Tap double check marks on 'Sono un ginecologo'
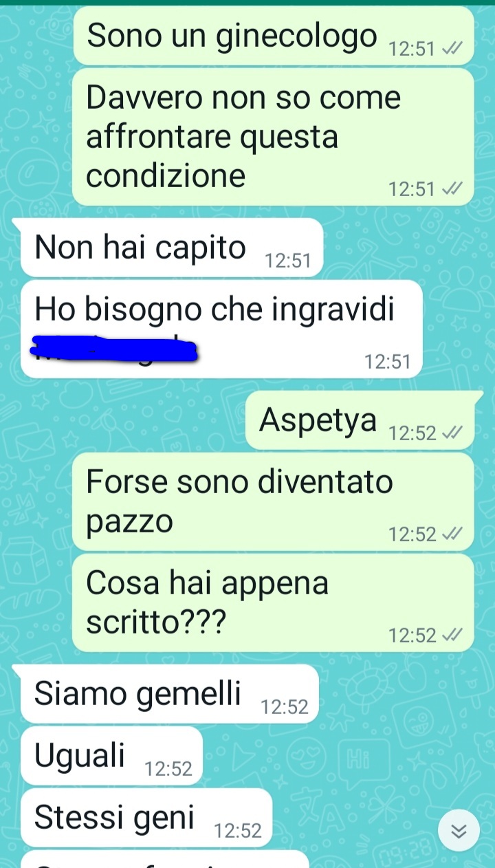Image resolution: width=495 pixels, height=868 pixels. click(452, 50)
